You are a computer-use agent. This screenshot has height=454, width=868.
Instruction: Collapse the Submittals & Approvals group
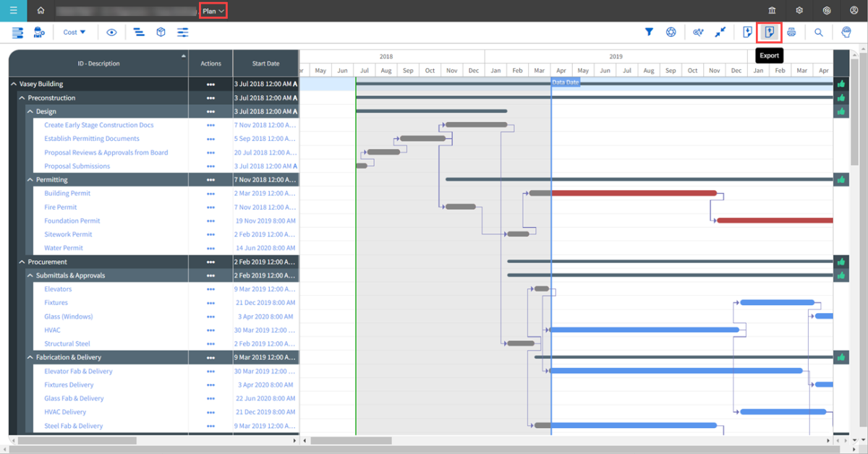[x=30, y=275]
